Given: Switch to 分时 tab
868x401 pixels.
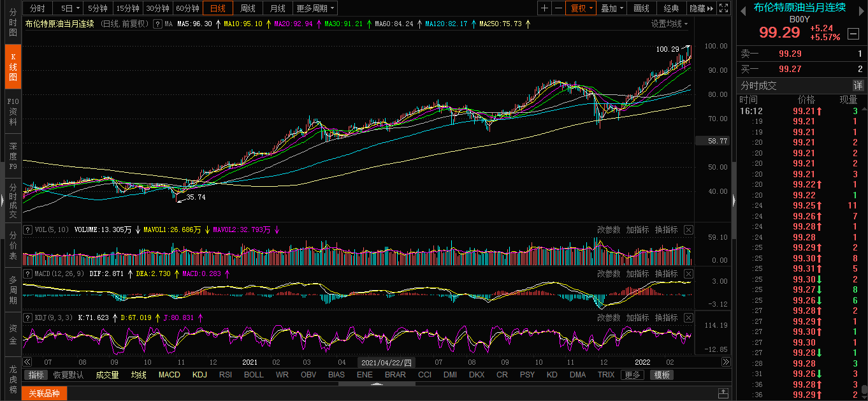Looking at the screenshot, I should [38, 8].
